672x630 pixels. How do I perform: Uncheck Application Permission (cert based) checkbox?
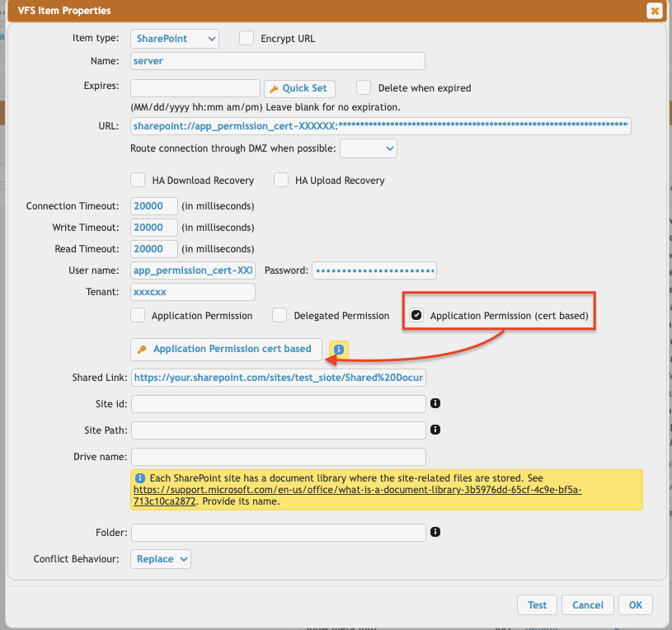click(x=417, y=315)
